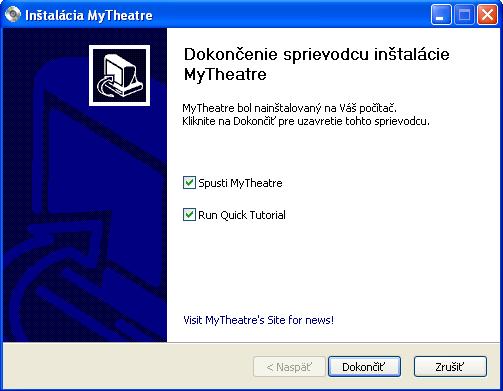Click the 'Inštalácia MyTheatre' title bar text

tap(89, 15)
